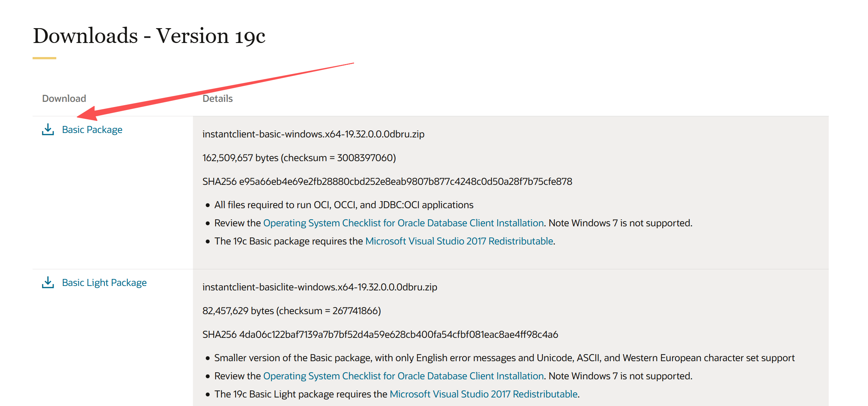Click the download icon beside Basic Package
Viewport: 868px width, 406px height.
48,130
